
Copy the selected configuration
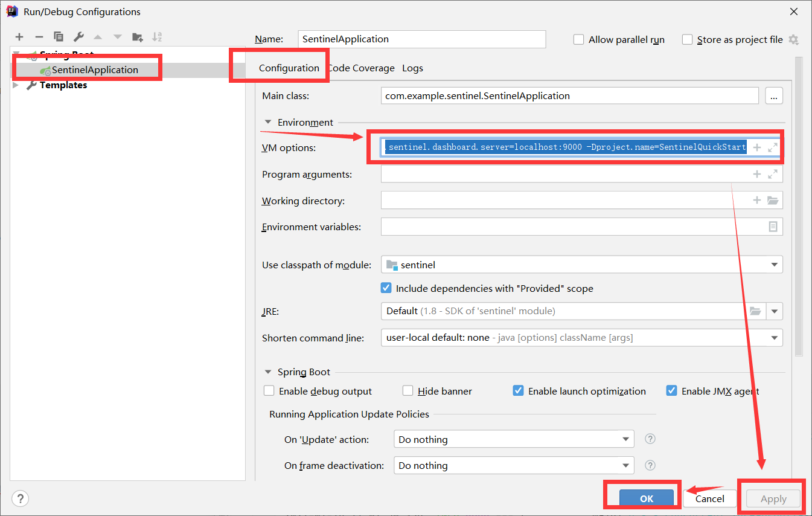click(59, 37)
